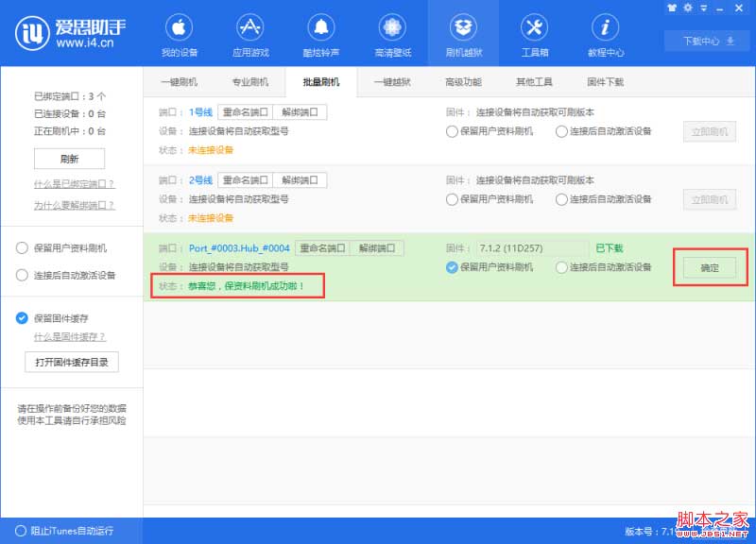Viewport: 756px width, 544px height.
Task: Click 解绑端口 for 2号线
Action: click(x=300, y=180)
